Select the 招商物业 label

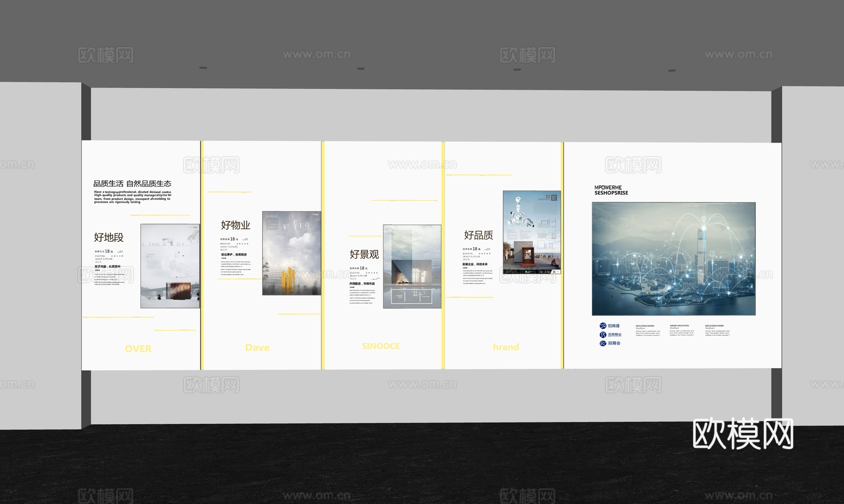click(x=615, y=335)
